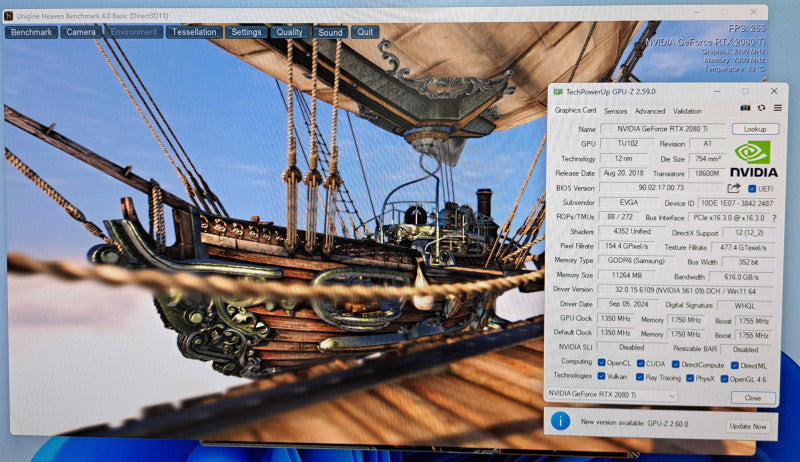Click the GPU field showing TU102
This screenshot has width=800, height=462.
[627, 143]
